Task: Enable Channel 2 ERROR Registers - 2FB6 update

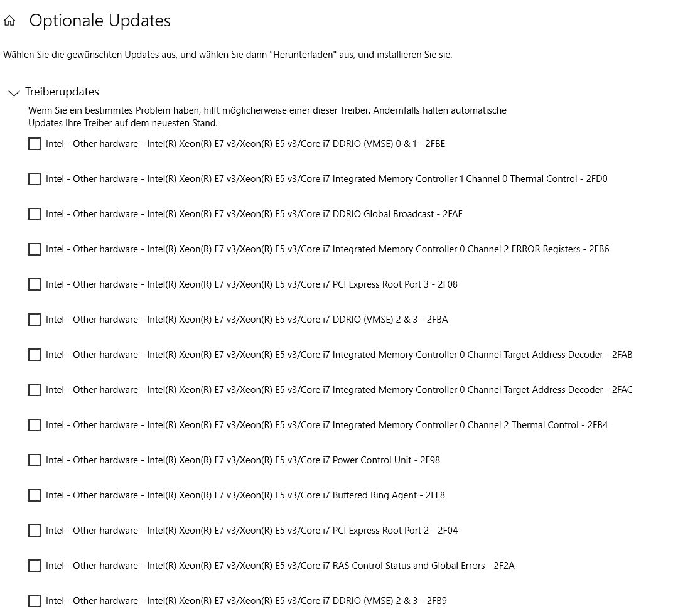Action: 35,249
